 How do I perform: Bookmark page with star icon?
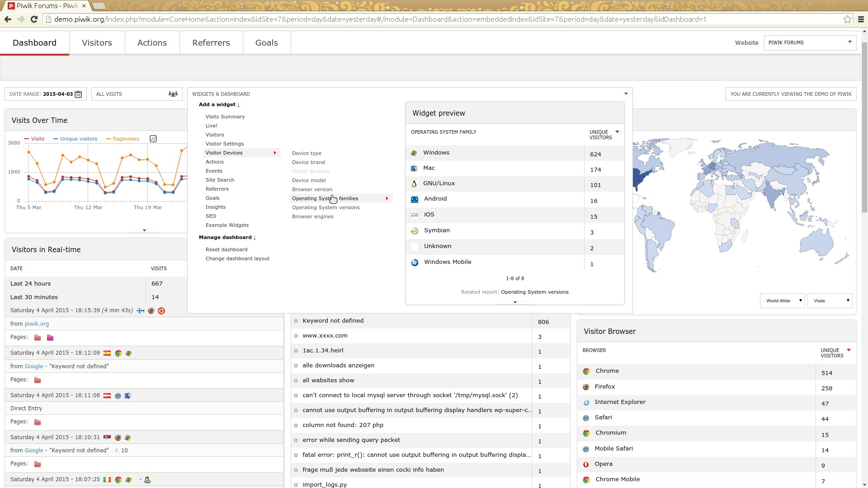(847, 19)
